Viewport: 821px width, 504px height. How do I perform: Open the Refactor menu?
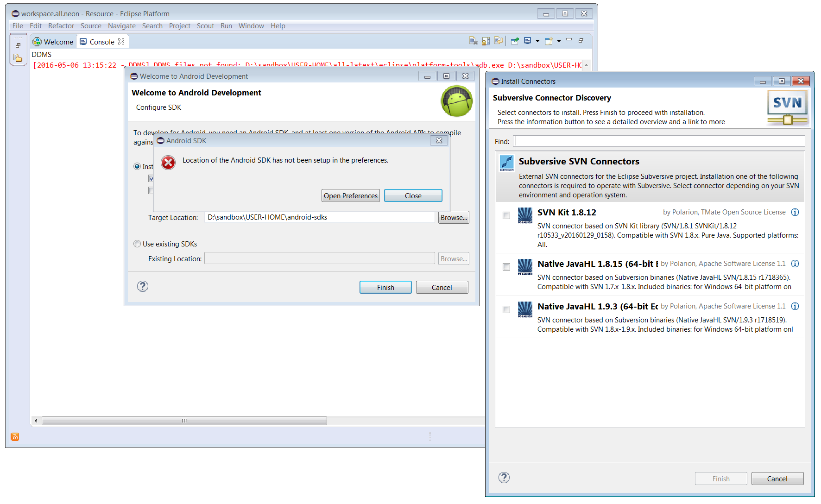pyautogui.click(x=61, y=26)
